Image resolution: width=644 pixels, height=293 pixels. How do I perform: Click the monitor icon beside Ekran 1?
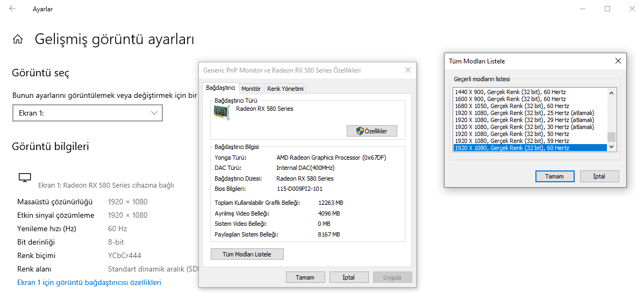click(x=25, y=177)
